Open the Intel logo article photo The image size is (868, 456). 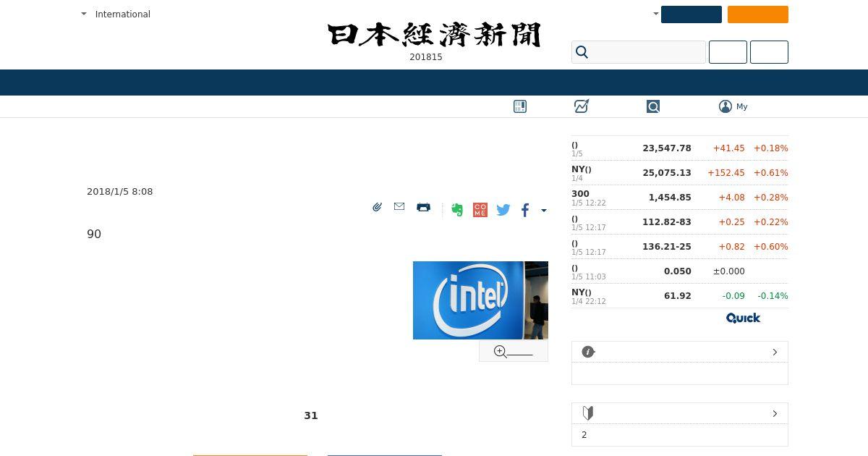[480, 300]
